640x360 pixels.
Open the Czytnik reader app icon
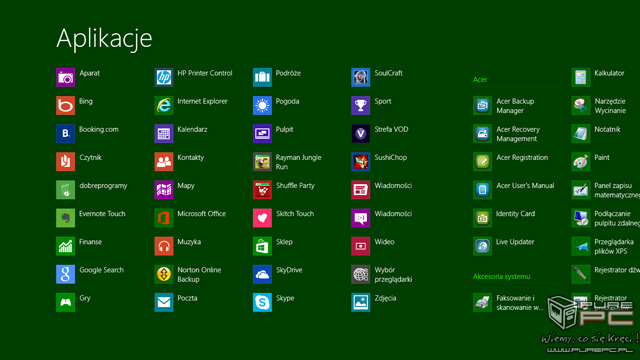[x=65, y=162]
